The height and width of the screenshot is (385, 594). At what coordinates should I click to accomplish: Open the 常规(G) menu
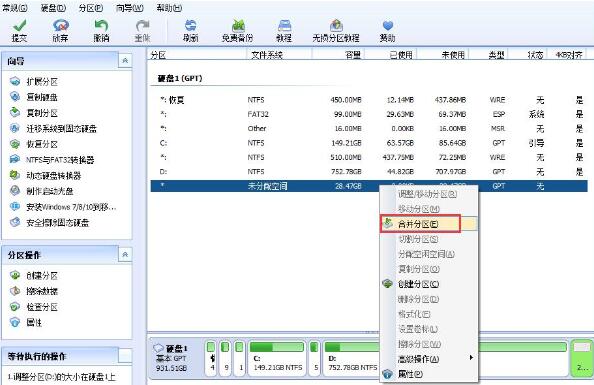coord(15,8)
